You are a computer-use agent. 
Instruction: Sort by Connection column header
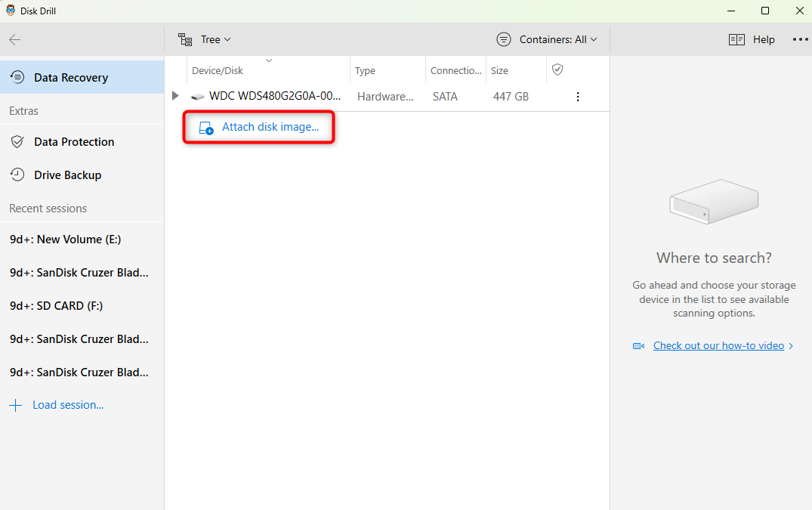[455, 70]
